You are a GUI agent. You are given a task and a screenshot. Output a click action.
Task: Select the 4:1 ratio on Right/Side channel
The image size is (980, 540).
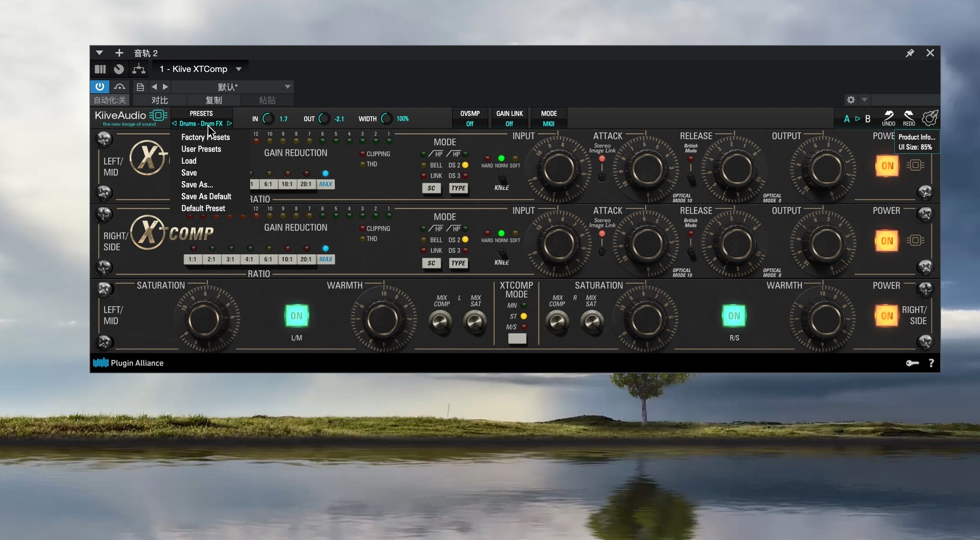click(249, 259)
